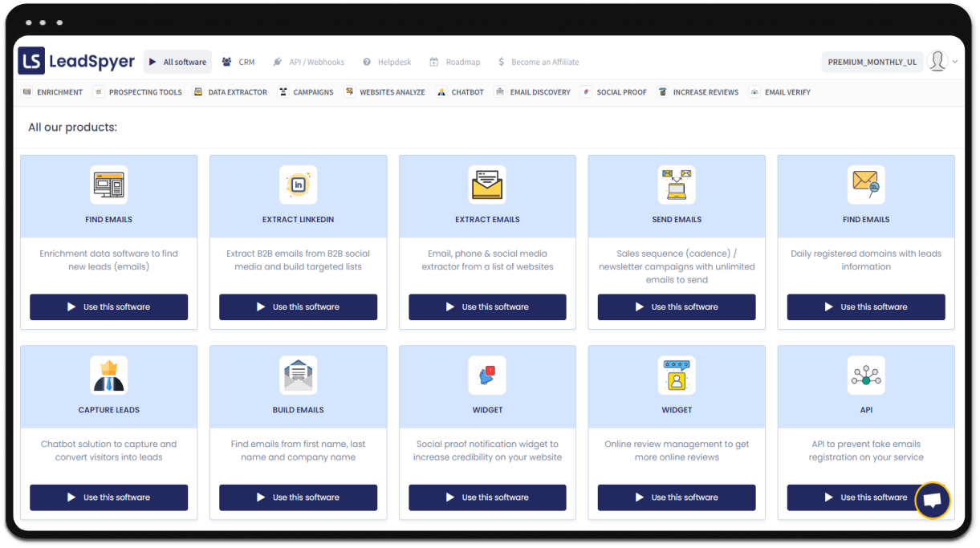Select the Prospecting Tools category
980x548 pixels.
(x=138, y=92)
